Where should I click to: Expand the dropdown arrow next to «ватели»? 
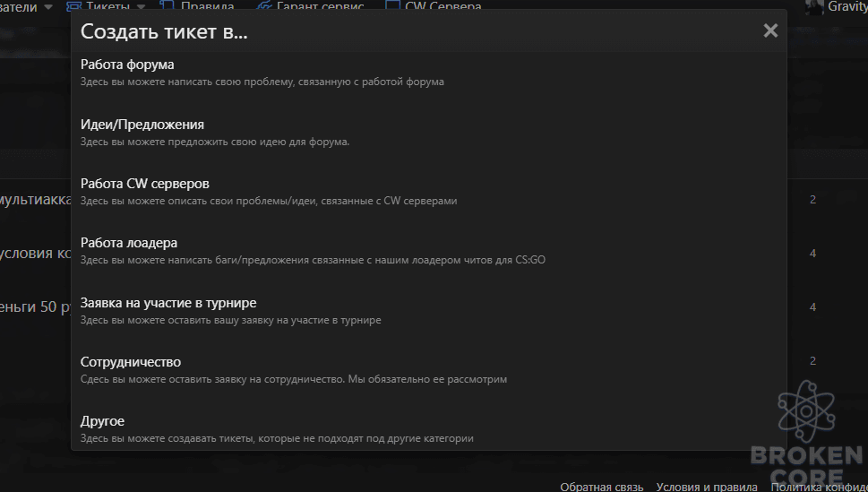point(48,7)
